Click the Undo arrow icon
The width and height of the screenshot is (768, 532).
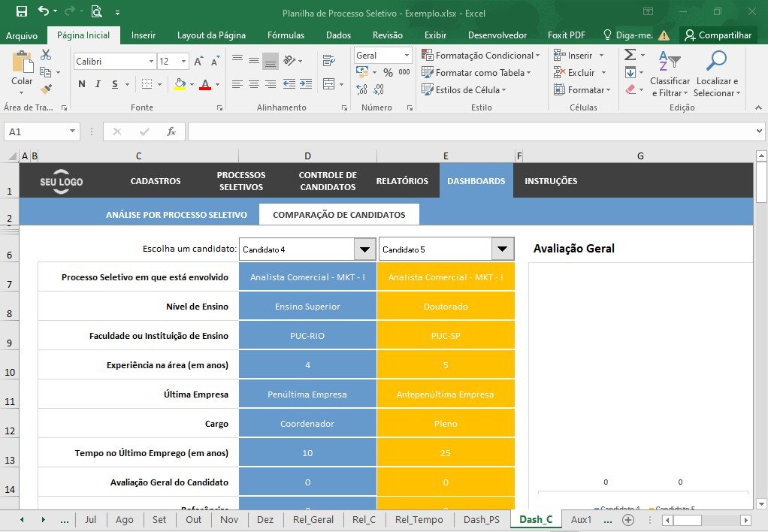(44, 11)
